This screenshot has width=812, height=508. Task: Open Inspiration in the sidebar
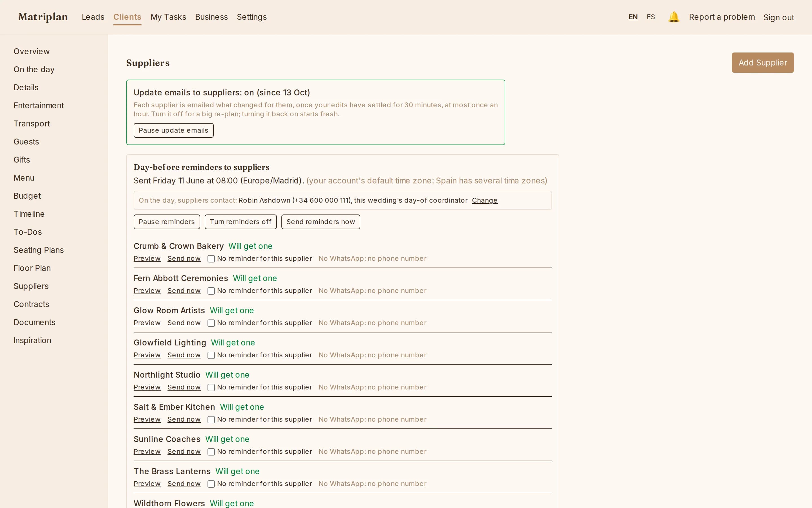32,340
